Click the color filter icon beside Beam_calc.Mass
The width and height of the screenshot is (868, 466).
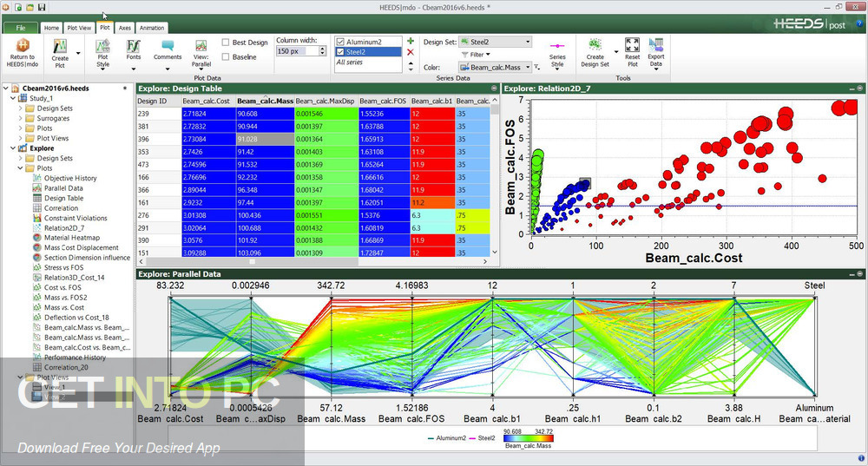click(x=537, y=67)
